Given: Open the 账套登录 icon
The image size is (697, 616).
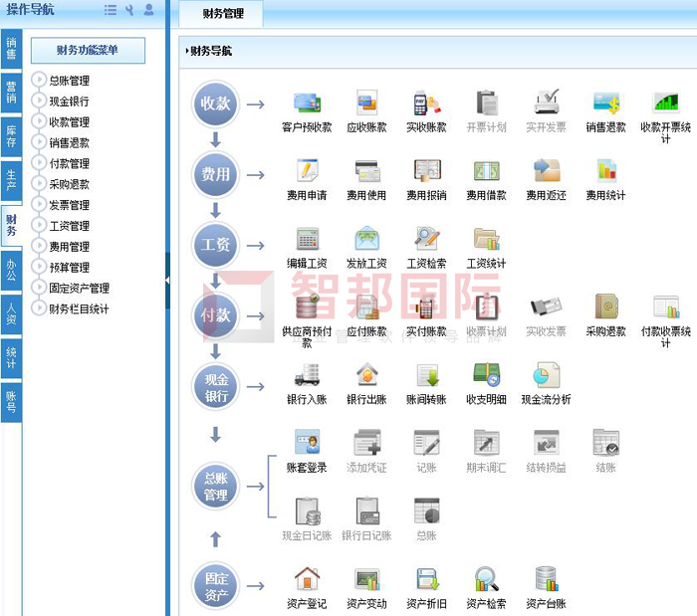Looking at the screenshot, I should click(306, 443).
